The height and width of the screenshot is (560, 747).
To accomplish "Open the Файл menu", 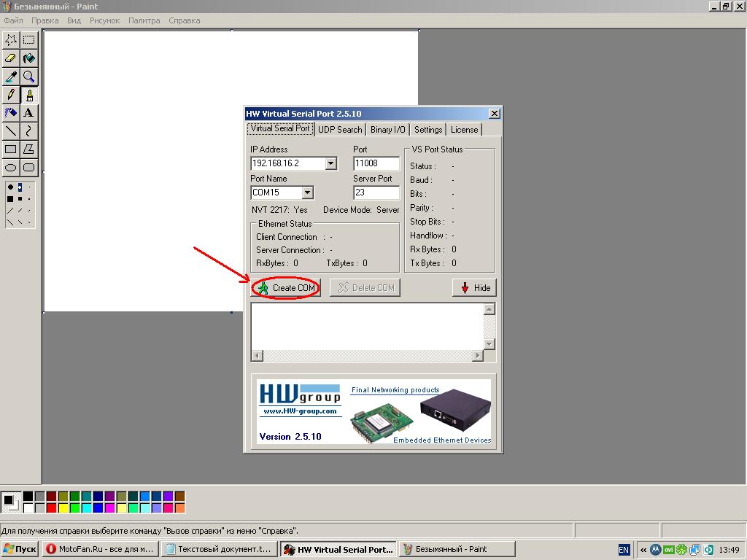I will (13, 20).
